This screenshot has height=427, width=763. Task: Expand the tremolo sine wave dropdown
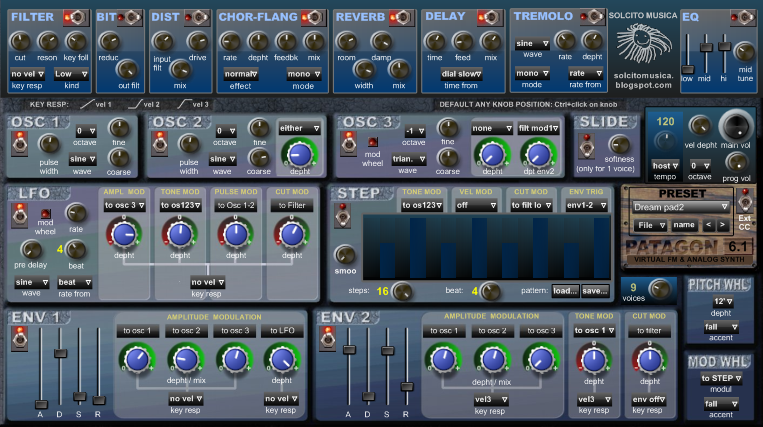pos(531,44)
